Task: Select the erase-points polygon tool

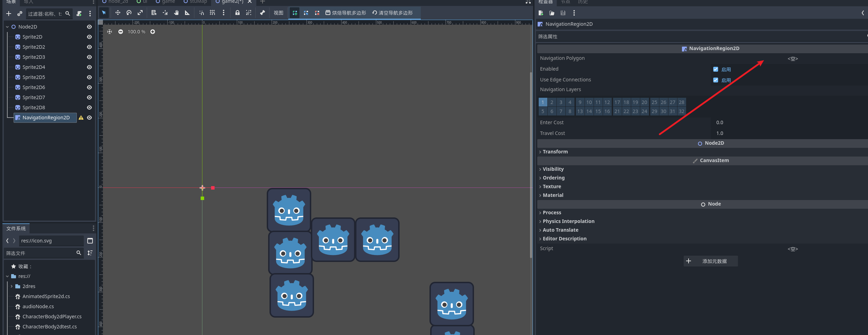Action: (x=317, y=13)
